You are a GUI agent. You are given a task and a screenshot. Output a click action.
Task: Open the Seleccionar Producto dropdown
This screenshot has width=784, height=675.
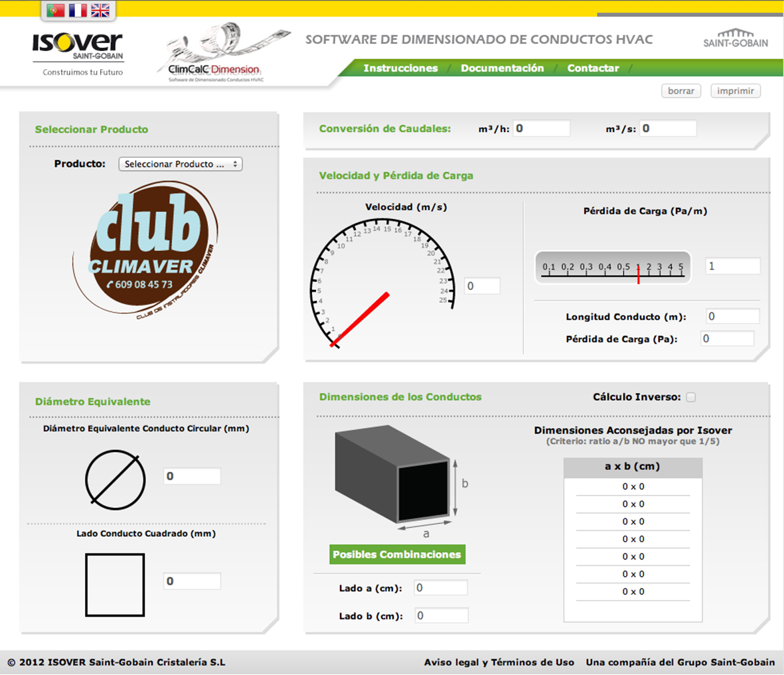(x=180, y=164)
